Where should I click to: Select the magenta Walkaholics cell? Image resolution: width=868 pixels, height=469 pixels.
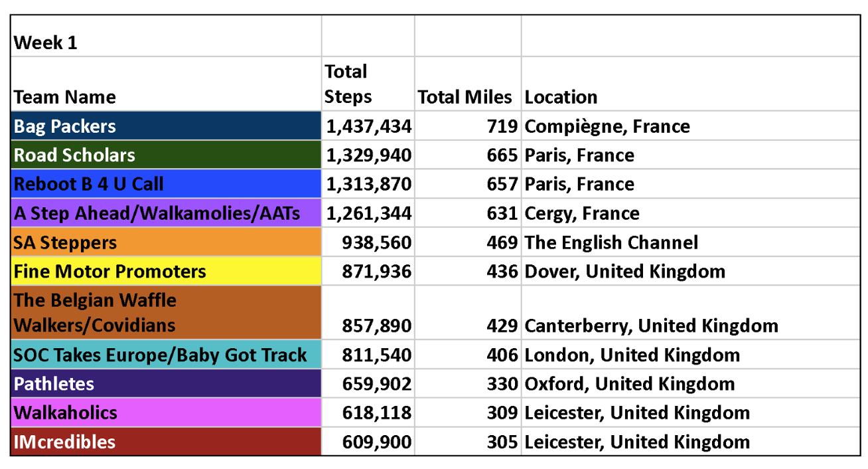click(x=166, y=413)
